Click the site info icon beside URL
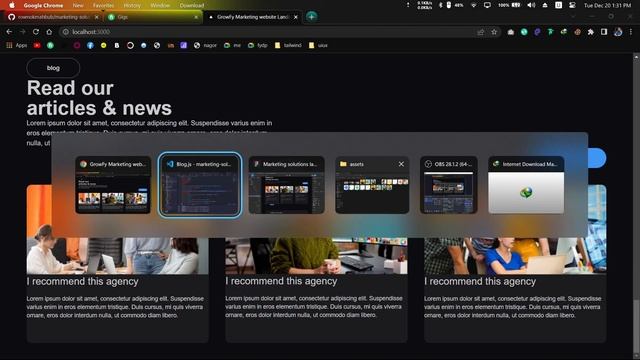 pos(65,32)
